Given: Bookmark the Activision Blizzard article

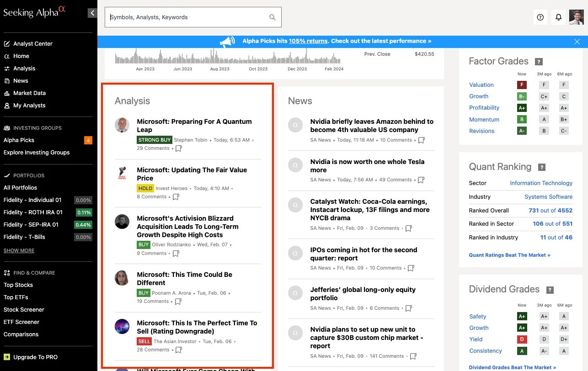Looking at the screenshot, I should tap(176, 254).
